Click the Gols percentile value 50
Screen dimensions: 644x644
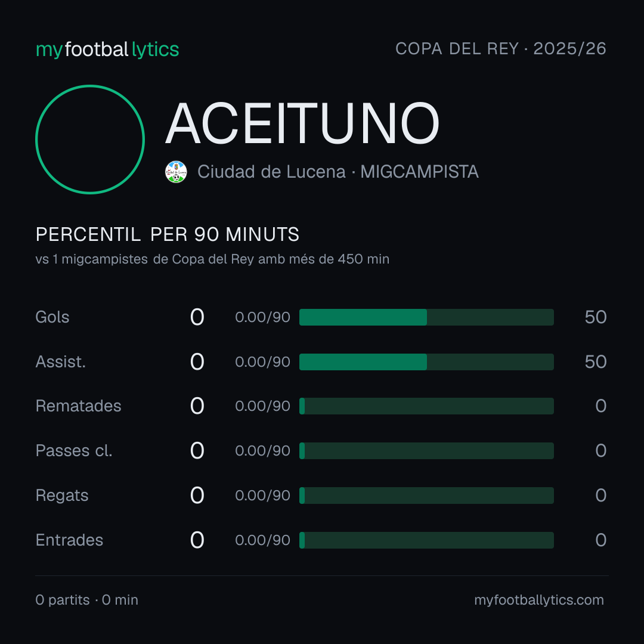[x=596, y=317]
